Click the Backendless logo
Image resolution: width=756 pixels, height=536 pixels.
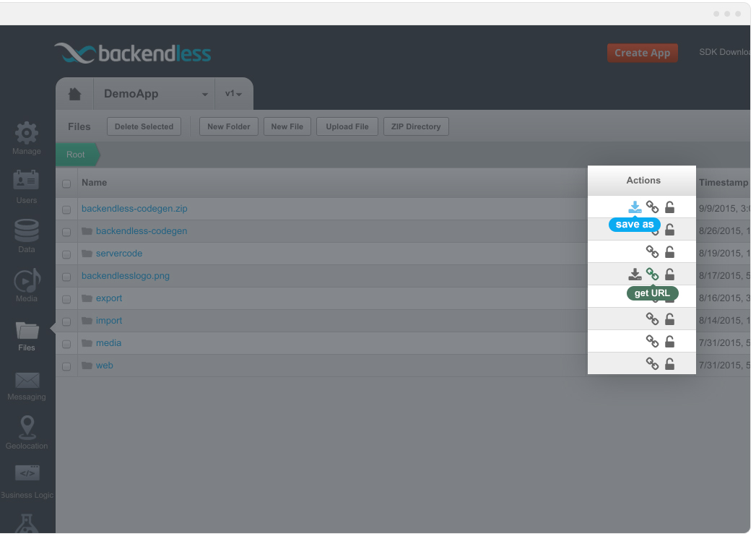tap(133, 53)
